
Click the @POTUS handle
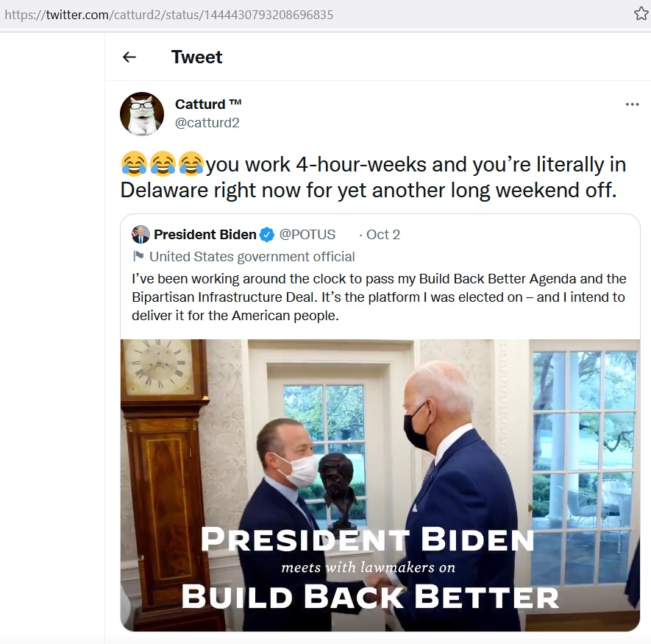click(x=307, y=235)
